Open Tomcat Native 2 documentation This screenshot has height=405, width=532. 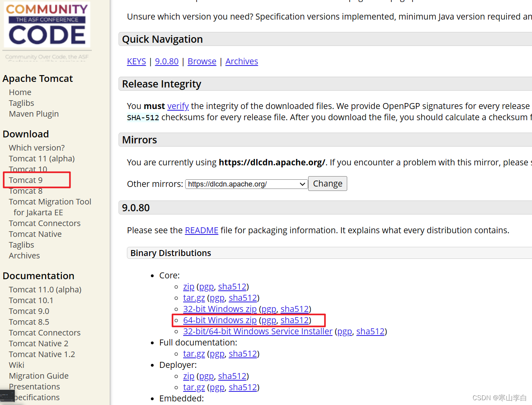point(39,343)
